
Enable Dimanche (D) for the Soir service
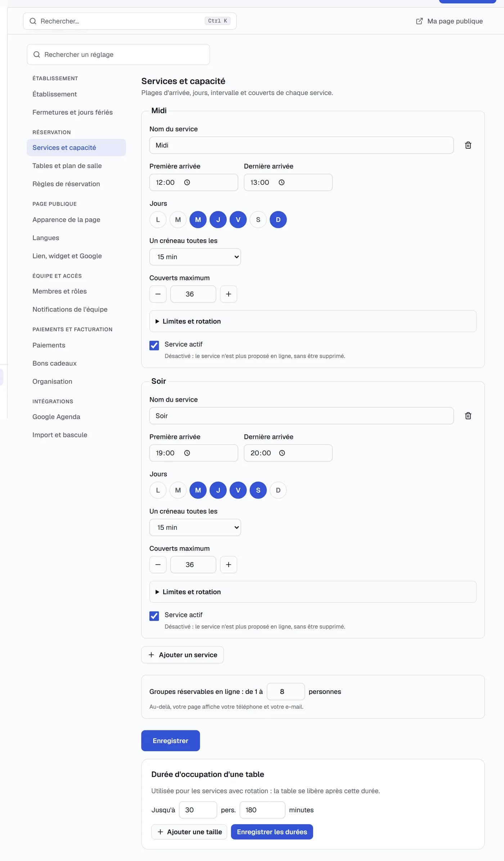click(x=278, y=490)
